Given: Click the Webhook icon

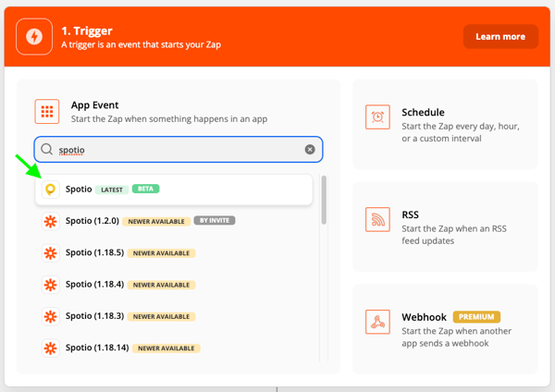Looking at the screenshot, I should pos(377,322).
